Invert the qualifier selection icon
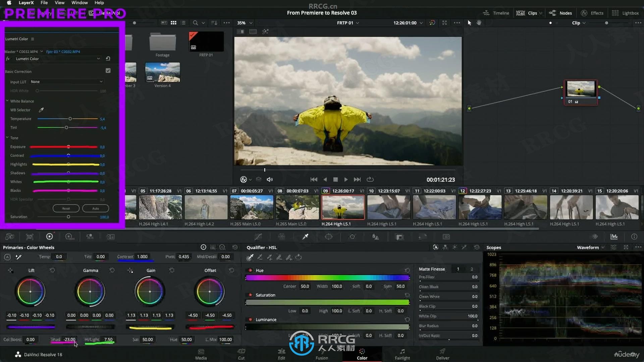The height and width of the screenshot is (362, 644). point(299,257)
